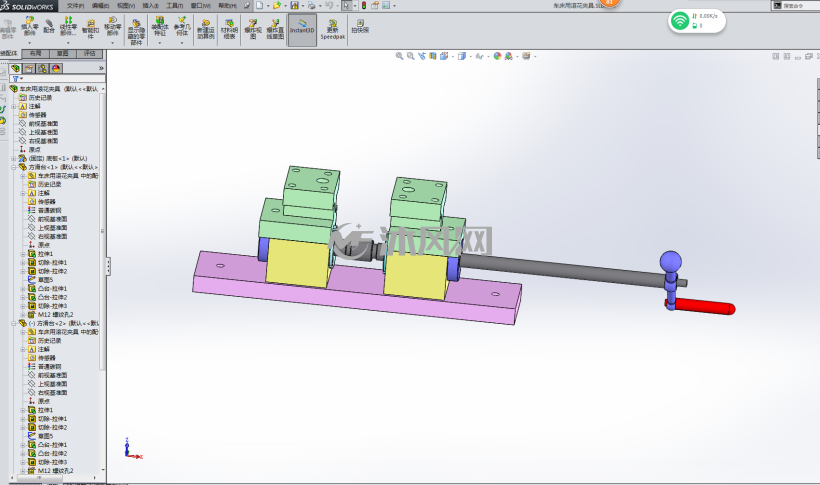Open the Edit (编辑) menu

point(100,6)
